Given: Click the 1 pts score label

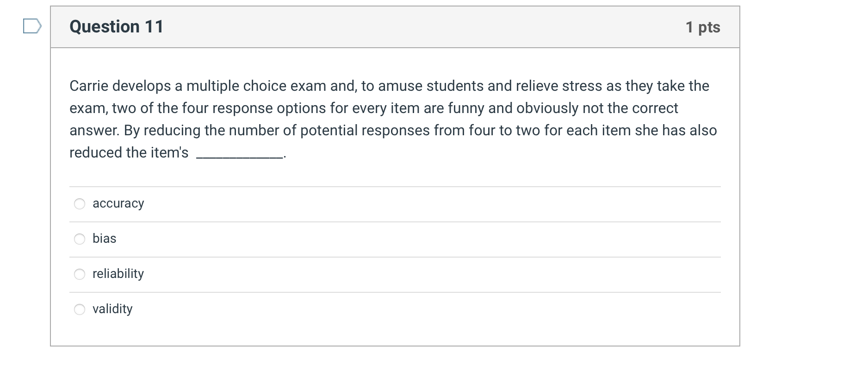Looking at the screenshot, I should tap(703, 27).
